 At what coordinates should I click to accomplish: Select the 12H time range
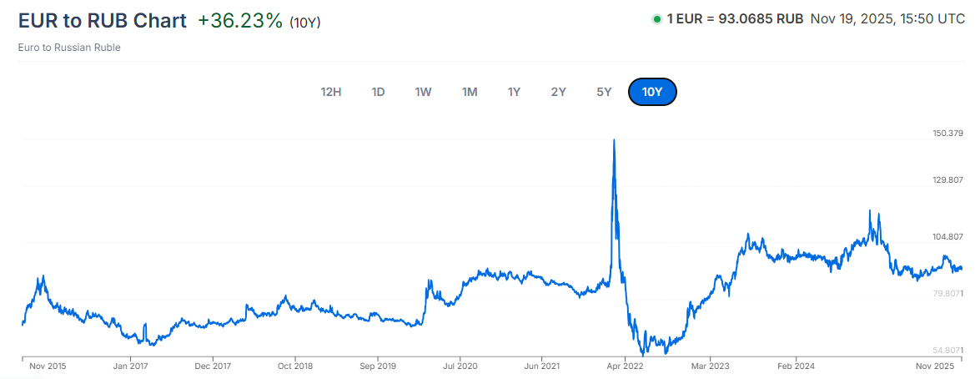pyautogui.click(x=331, y=92)
